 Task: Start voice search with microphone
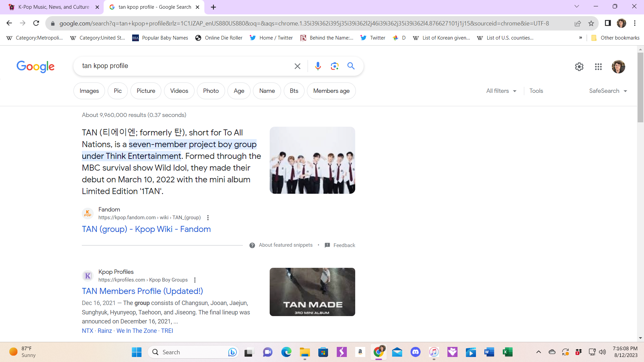pyautogui.click(x=318, y=66)
